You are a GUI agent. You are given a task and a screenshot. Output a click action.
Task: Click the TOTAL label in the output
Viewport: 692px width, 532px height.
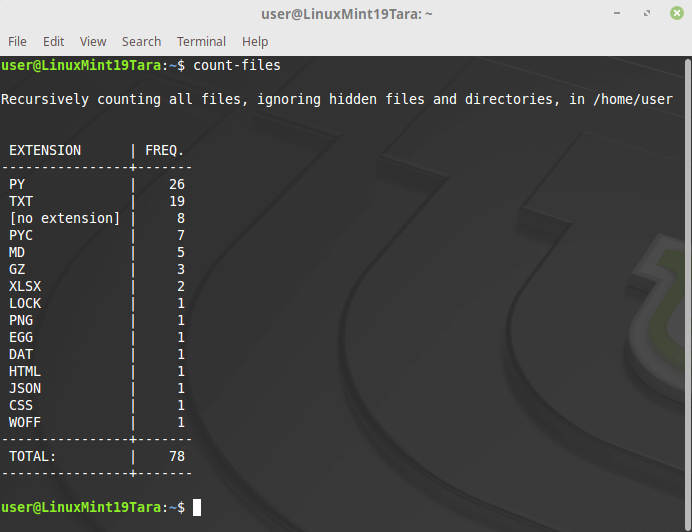pos(33,456)
